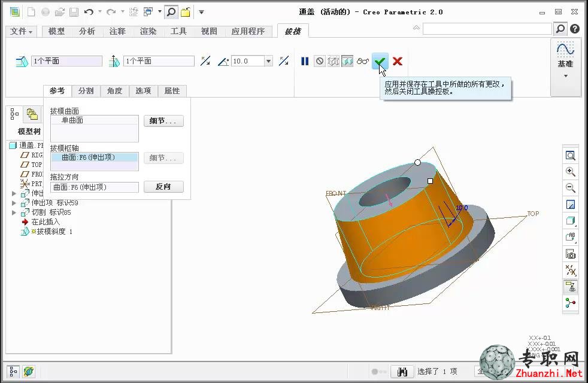Screen dimensions: 588x383
Task: Click into the draft angle value field
Action: tap(248, 61)
